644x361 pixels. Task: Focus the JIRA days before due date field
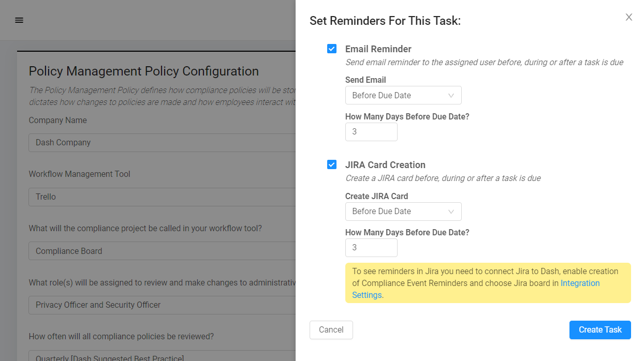[371, 248]
